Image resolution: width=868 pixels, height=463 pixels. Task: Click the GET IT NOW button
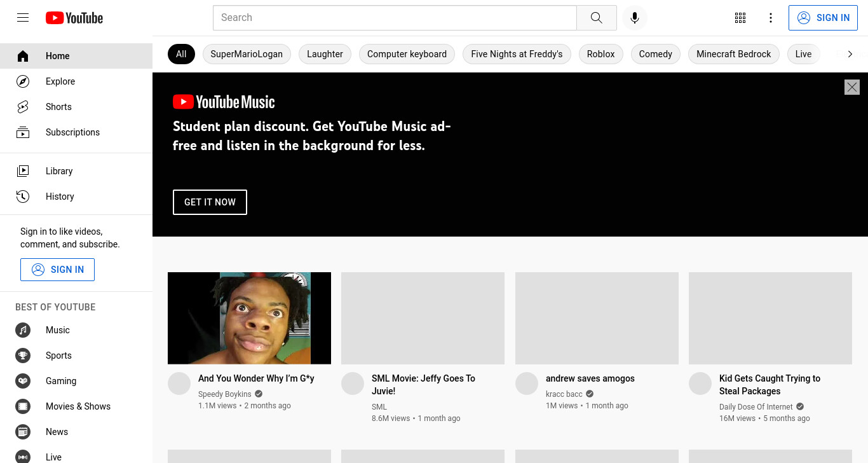pos(210,202)
